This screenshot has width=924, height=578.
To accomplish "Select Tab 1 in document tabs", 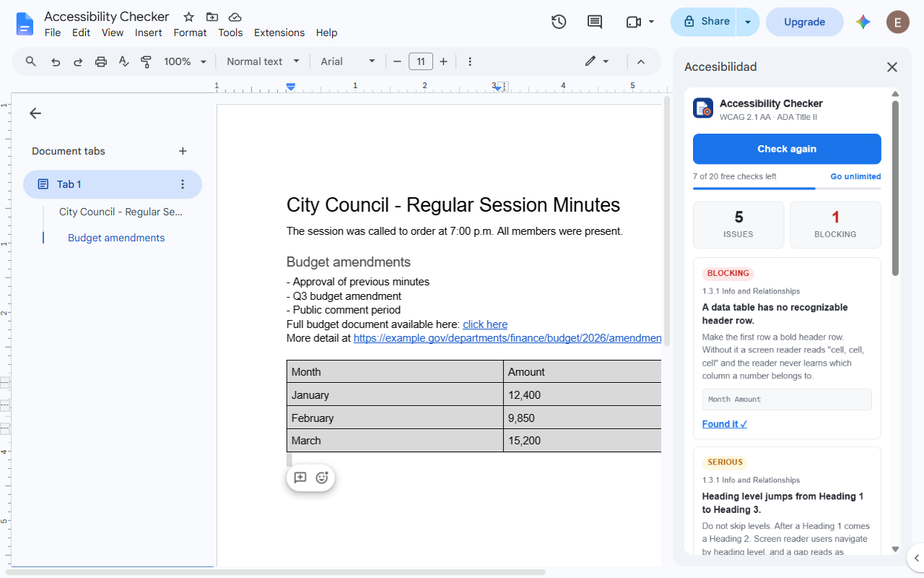I will (113, 184).
